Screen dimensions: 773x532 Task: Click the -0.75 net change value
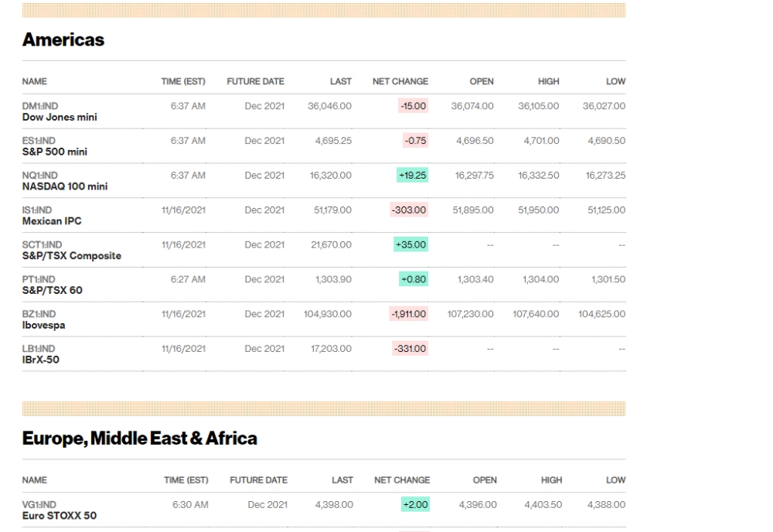[x=416, y=141]
